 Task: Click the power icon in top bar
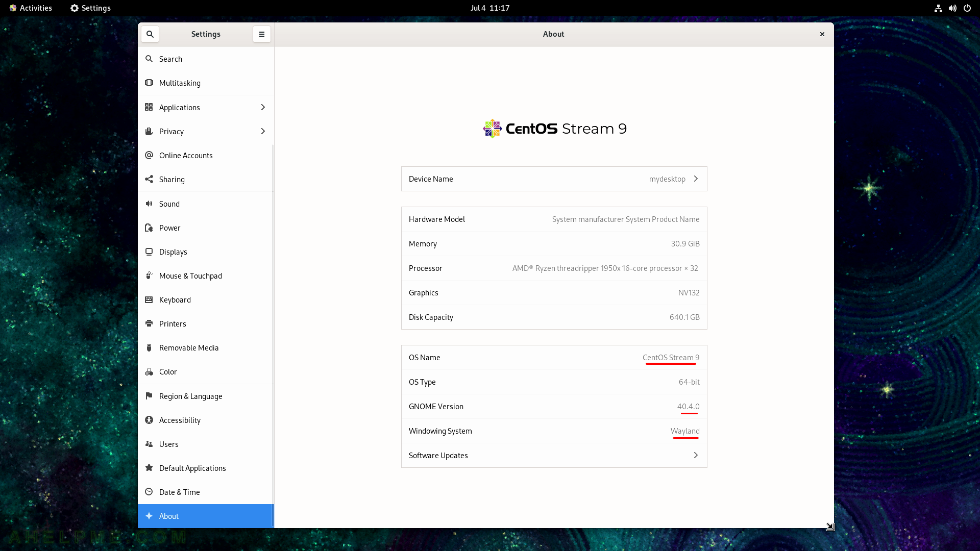point(967,8)
